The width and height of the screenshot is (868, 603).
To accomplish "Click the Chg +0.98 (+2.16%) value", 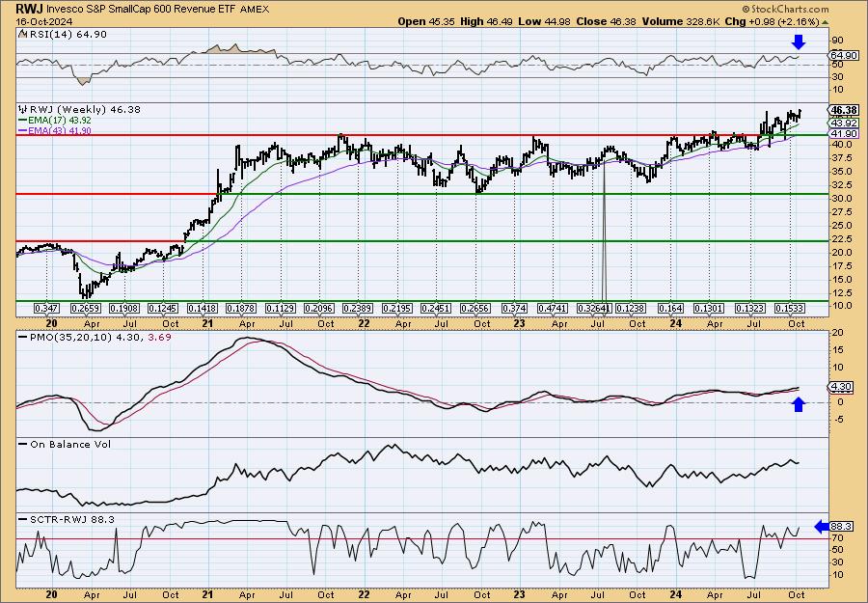I will (772, 21).
